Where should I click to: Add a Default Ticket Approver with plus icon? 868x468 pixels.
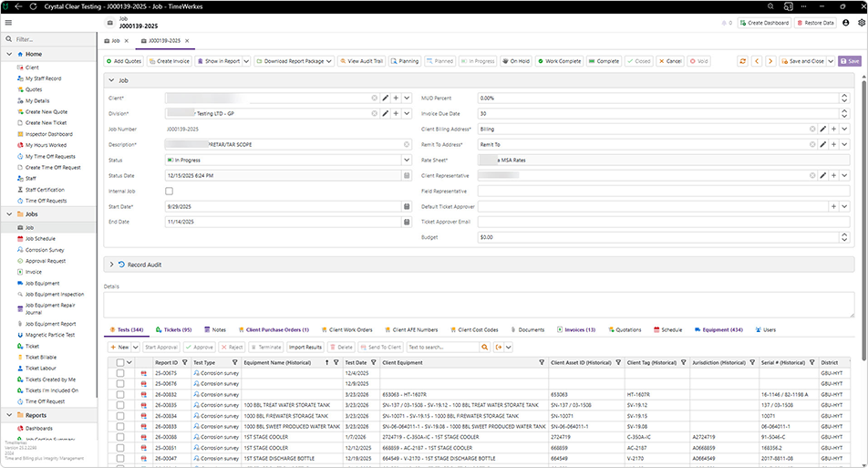click(833, 206)
